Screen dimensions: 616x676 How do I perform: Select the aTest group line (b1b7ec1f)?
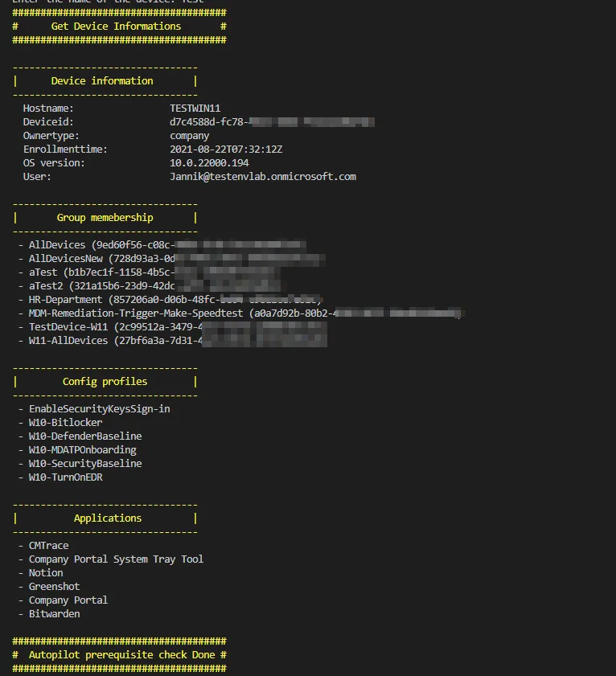[x=150, y=272]
